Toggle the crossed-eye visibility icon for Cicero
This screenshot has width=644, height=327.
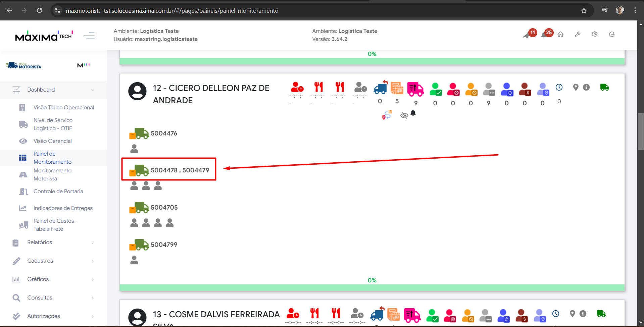click(404, 115)
